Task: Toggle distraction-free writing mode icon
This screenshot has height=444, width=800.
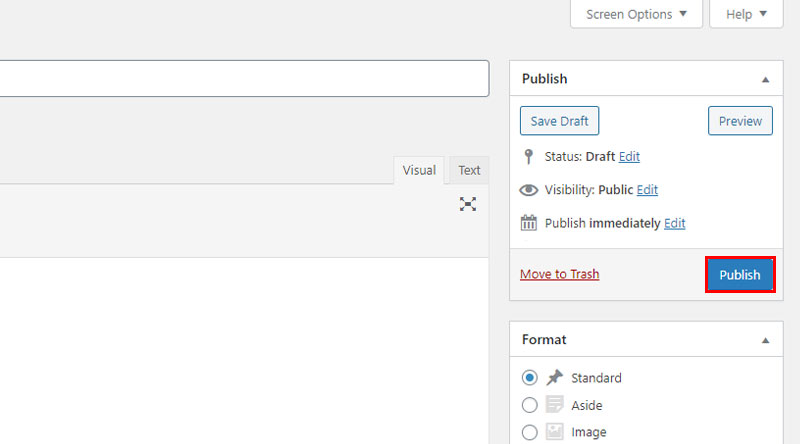Action: pyautogui.click(x=468, y=204)
